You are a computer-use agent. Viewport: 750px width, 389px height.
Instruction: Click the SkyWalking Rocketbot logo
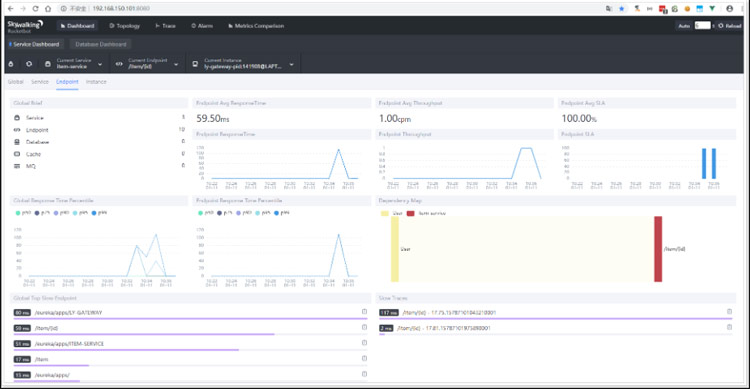[25, 26]
